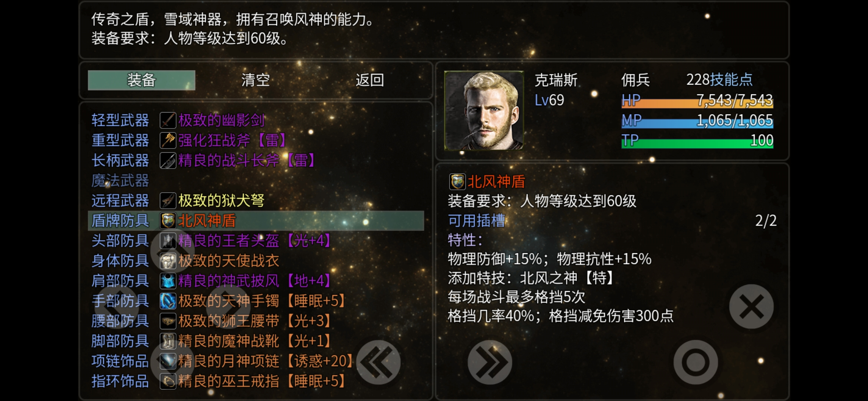
Task: Tap the circle confirm button
Action: pyautogui.click(x=696, y=362)
